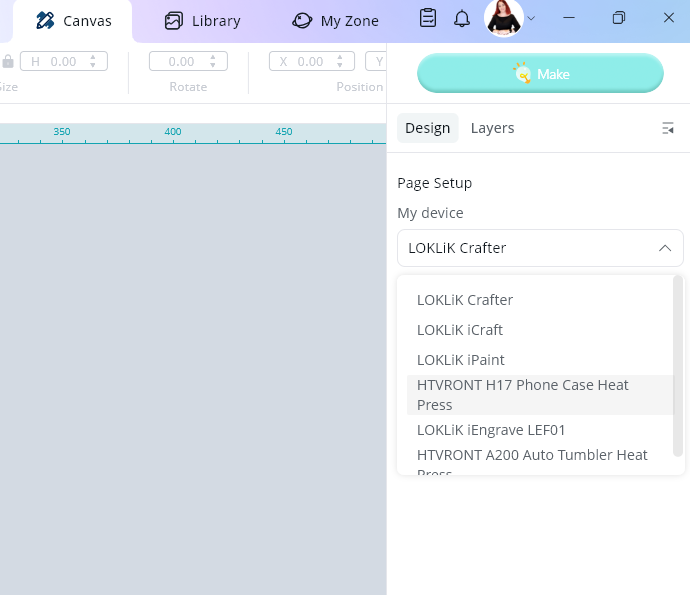
Task: Select HTVRONT H17 Phone Case Heat Press
Action: (522, 395)
